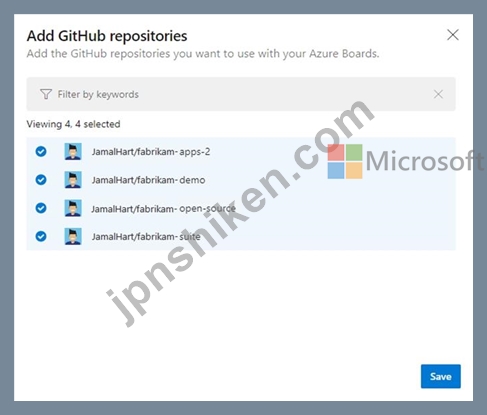Click the avatar beside fabrikam-suite
This screenshot has width=487, height=415.
[73, 237]
